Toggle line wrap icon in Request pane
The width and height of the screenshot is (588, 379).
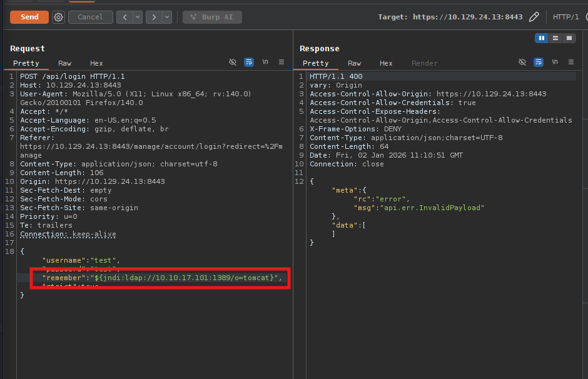click(x=249, y=63)
